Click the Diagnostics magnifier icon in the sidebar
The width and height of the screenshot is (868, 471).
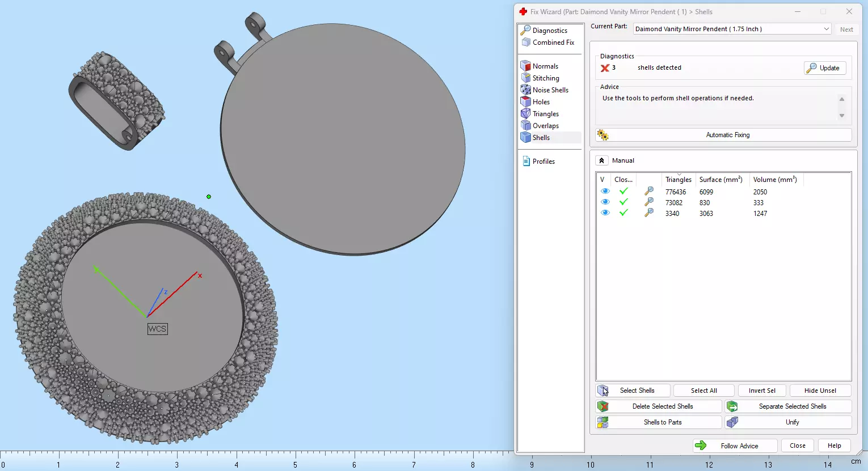[526, 30]
